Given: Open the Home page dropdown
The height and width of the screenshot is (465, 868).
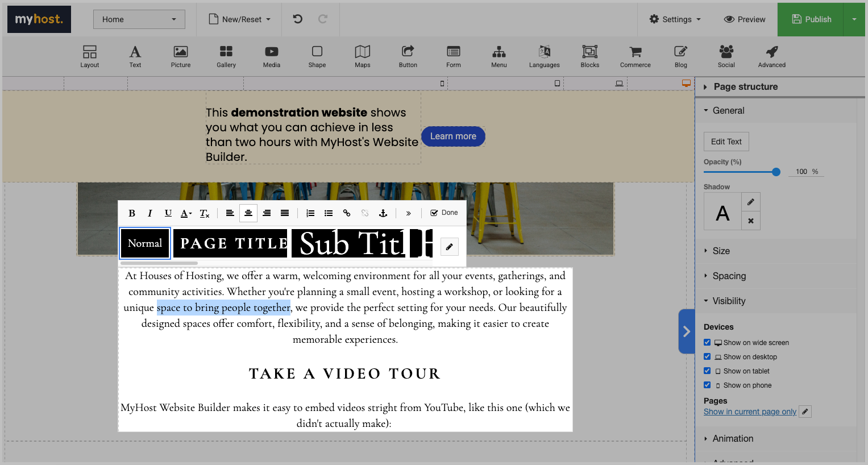Looking at the screenshot, I should (x=139, y=19).
